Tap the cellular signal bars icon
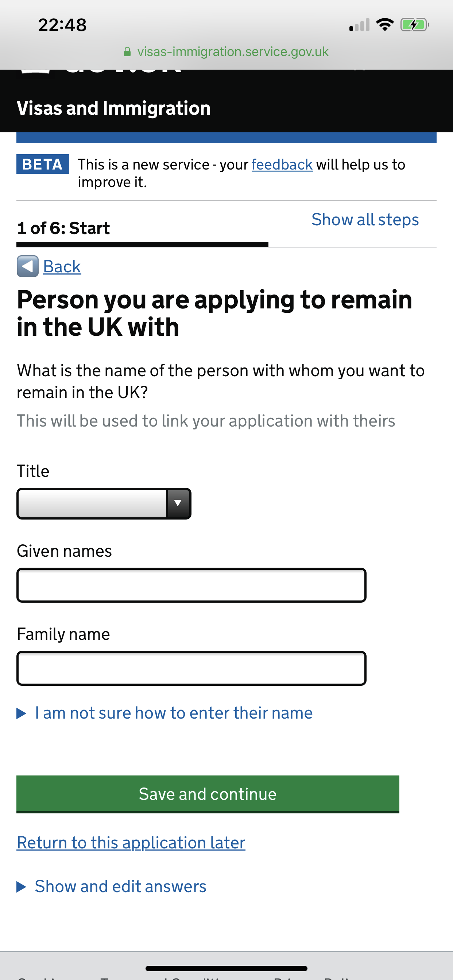The image size is (453, 980). (359, 25)
